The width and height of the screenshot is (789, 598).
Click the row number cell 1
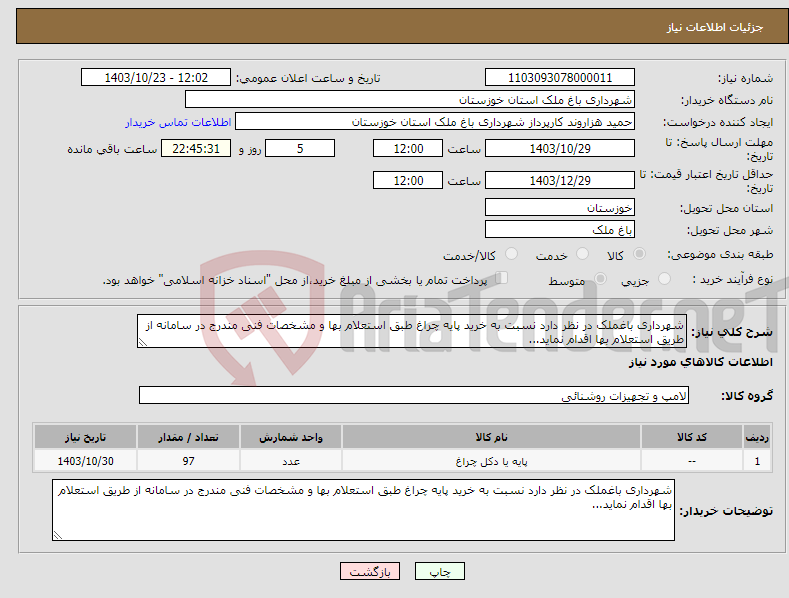[x=757, y=461]
